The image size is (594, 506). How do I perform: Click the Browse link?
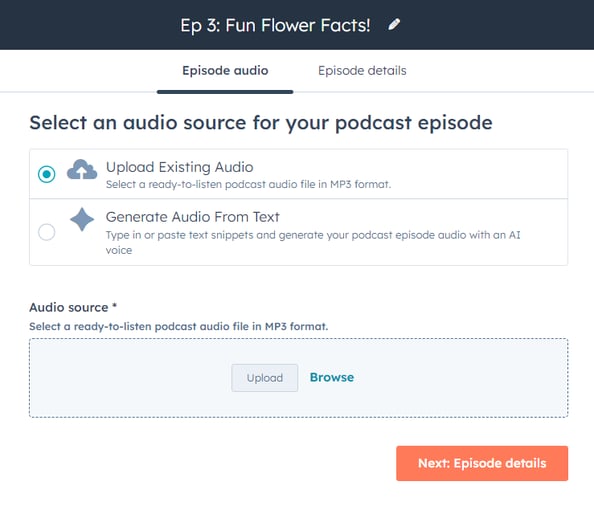click(x=332, y=377)
